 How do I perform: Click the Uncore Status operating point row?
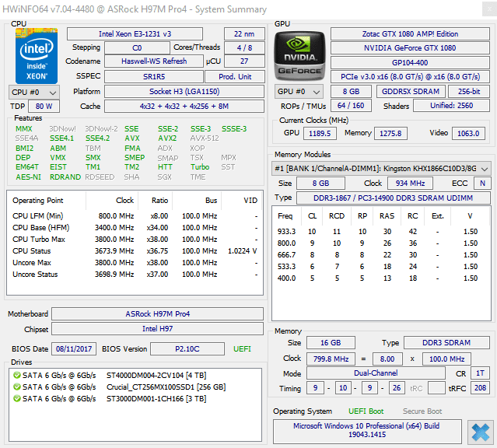pyautogui.click(x=135, y=275)
